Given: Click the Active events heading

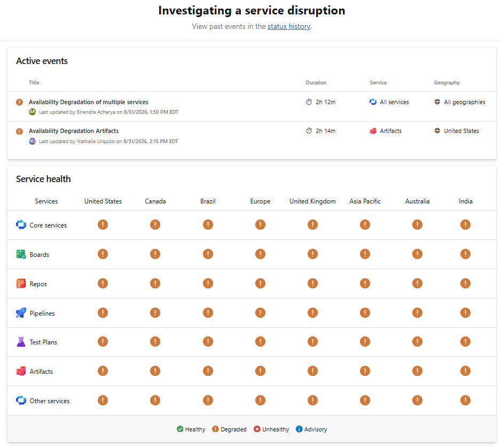Looking at the screenshot, I should [42, 61].
